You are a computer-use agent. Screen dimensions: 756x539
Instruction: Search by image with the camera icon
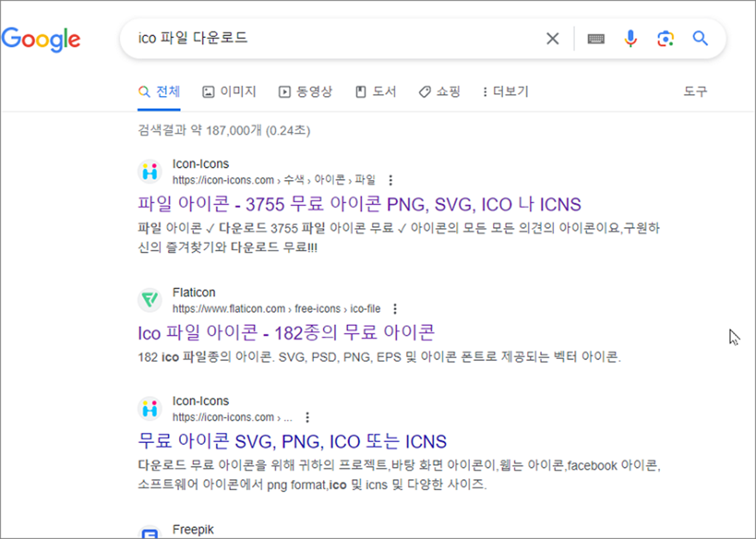(x=665, y=39)
